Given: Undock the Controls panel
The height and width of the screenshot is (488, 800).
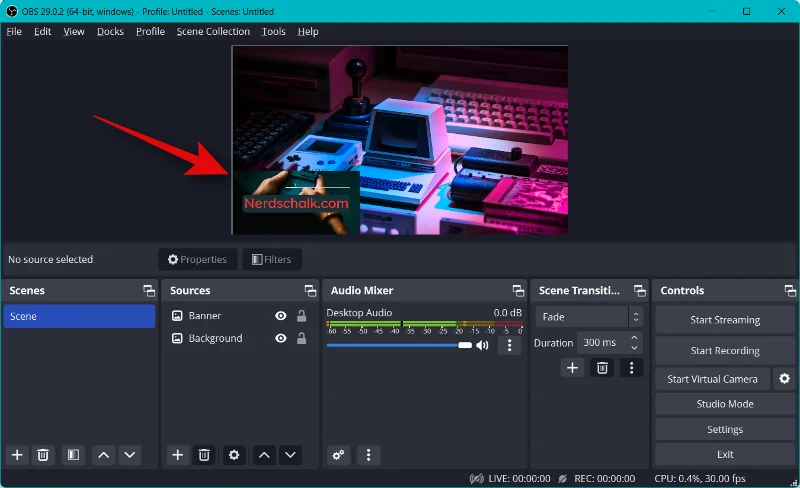Looking at the screenshot, I should point(790,291).
